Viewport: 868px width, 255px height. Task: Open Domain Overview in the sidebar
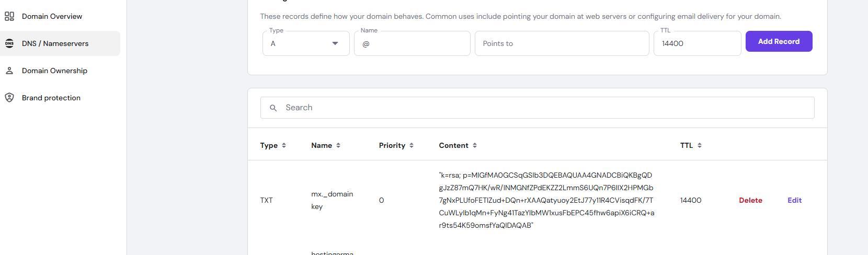52,16
